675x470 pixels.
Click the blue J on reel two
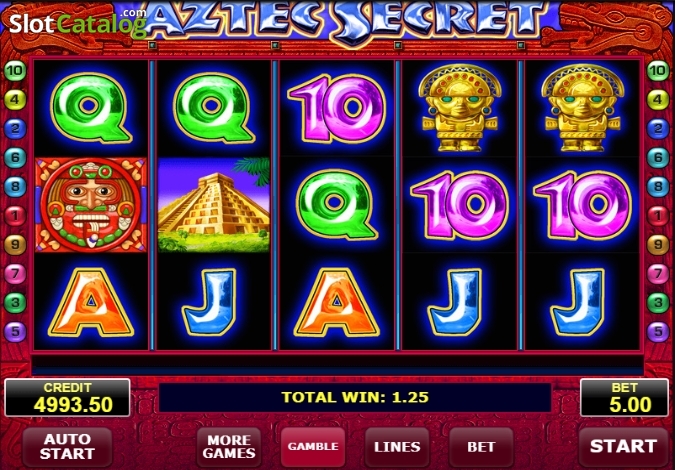pyautogui.click(x=209, y=302)
